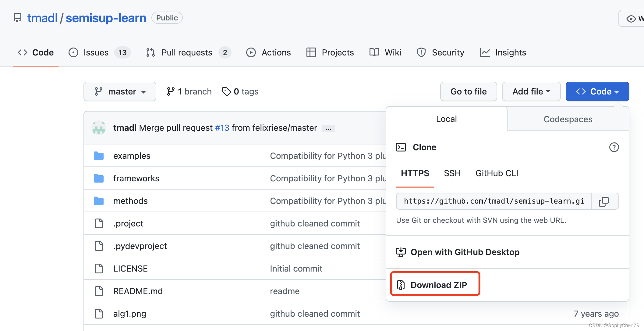Click the Go to file button
Image resolution: width=644 pixels, height=331 pixels.
(x=469, y=91)
